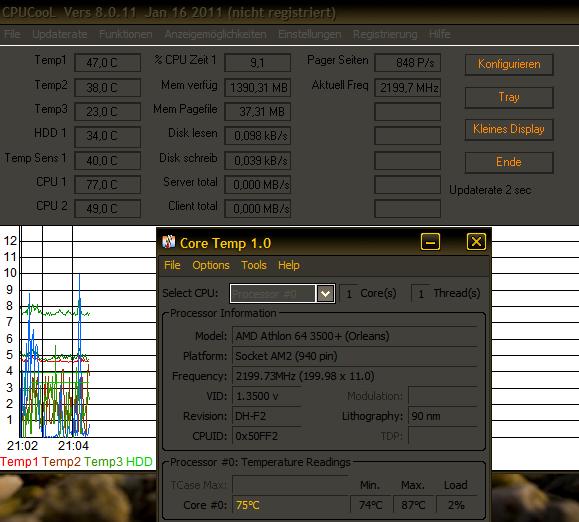Click the Mem verfüg value 1390,31 MB
579x522 pixels.
click(257, 87)
